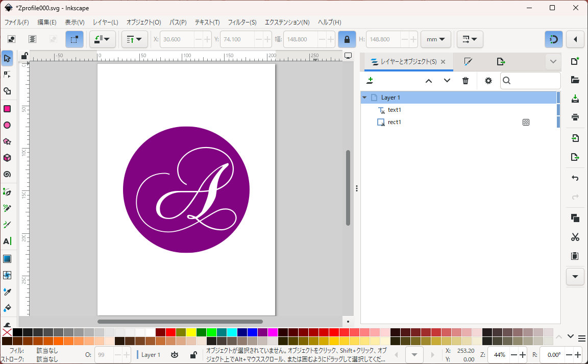Click the Select all objects icon
This screenshot has width=588, height=364.
click(12, 39)
